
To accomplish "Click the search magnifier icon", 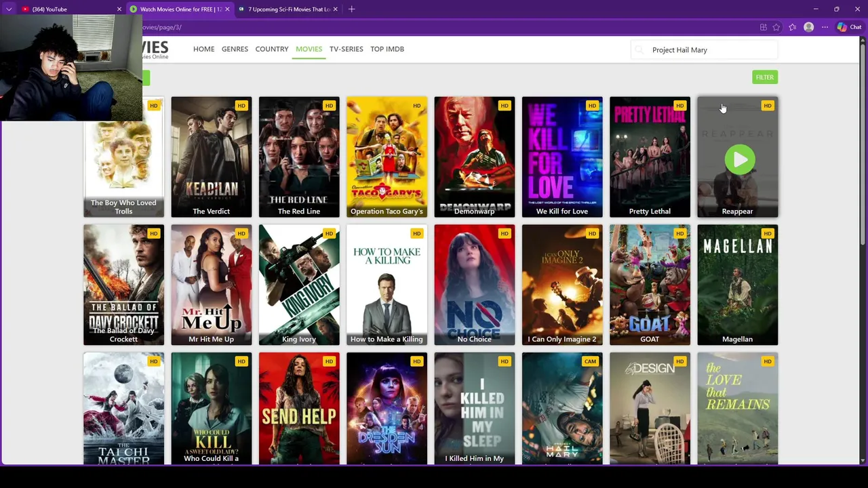I will (x=641, y=49).
